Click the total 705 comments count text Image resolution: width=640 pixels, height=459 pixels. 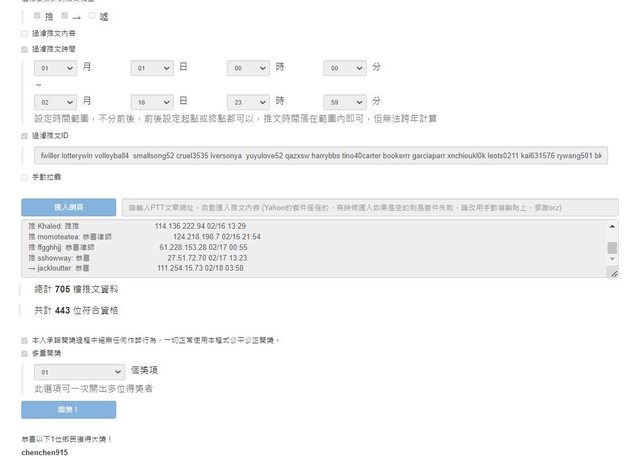click(x=76, y=289)
